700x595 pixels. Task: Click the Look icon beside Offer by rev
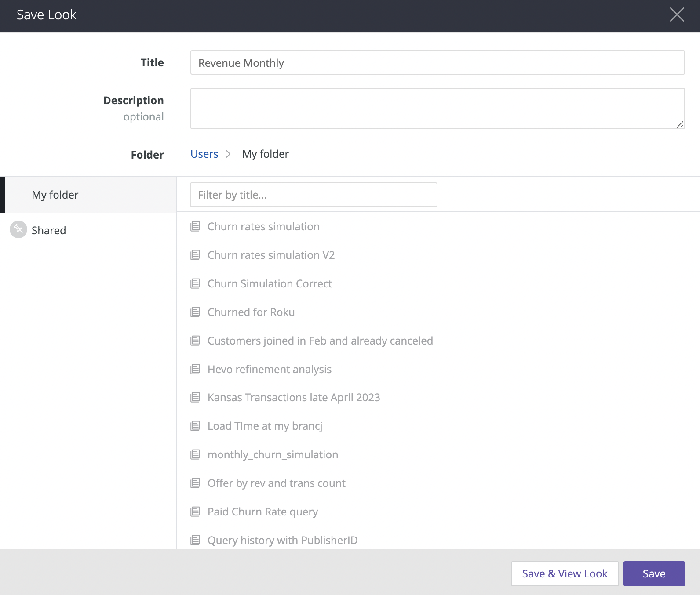click(x=195, y=483)
